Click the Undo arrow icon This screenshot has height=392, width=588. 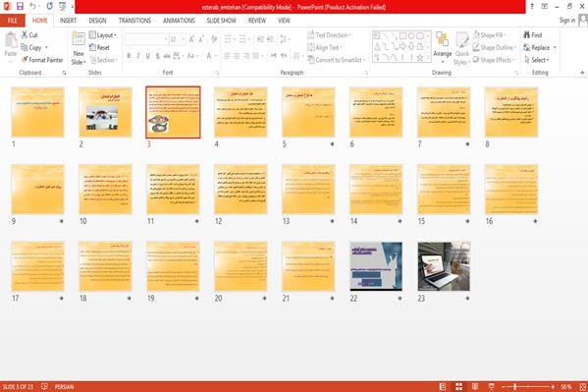click(x=32, y=6)
